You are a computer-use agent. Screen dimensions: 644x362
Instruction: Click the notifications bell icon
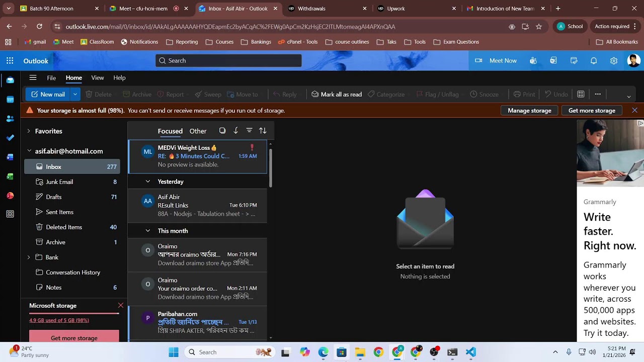click(594, 61)
